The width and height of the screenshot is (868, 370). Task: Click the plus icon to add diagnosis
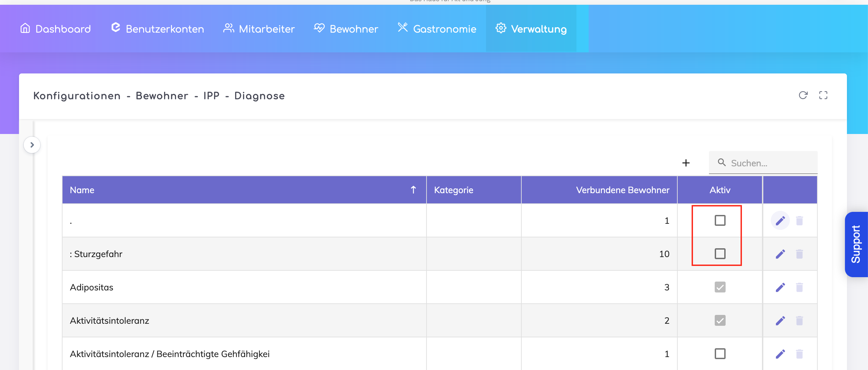(x=686, y=163)
